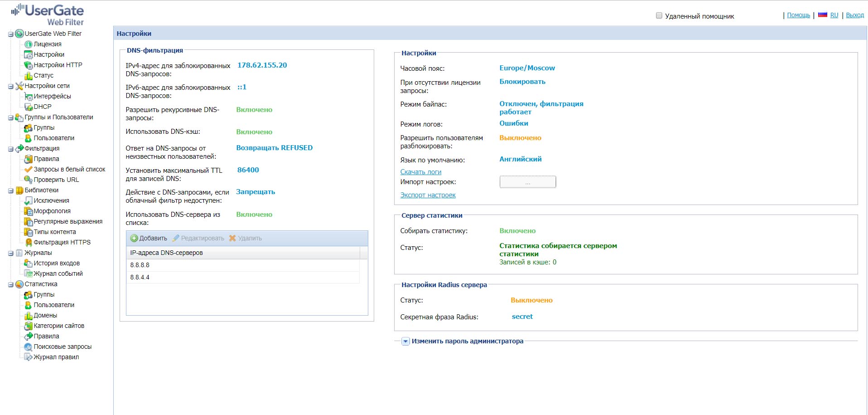Viewport: 868px width, 415px height.
Task: Collapse the UserGate Web Filter root node
Action: (x=10, y=34)
